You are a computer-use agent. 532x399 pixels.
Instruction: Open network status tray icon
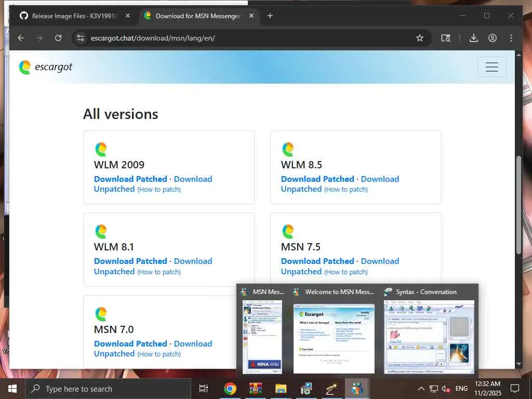434,389
